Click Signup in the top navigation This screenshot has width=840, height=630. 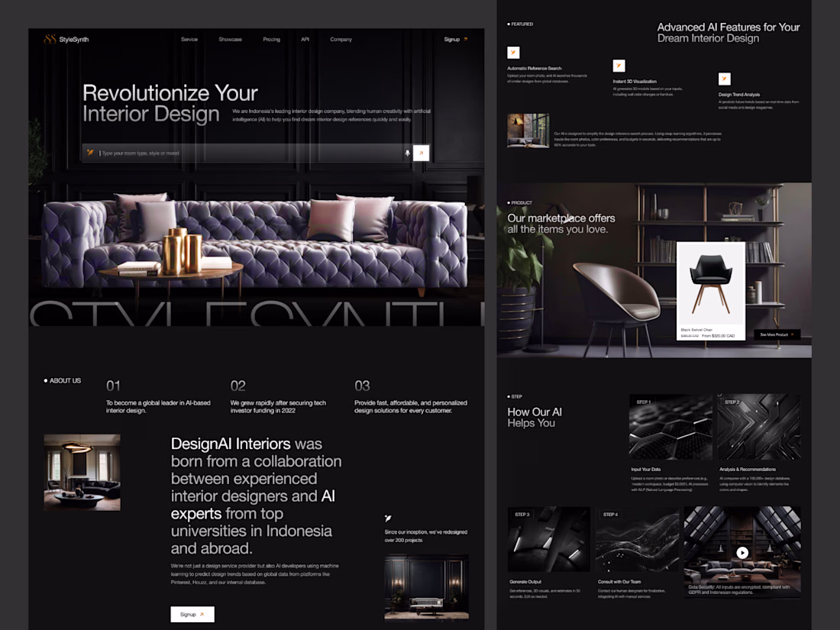(456, 39)
